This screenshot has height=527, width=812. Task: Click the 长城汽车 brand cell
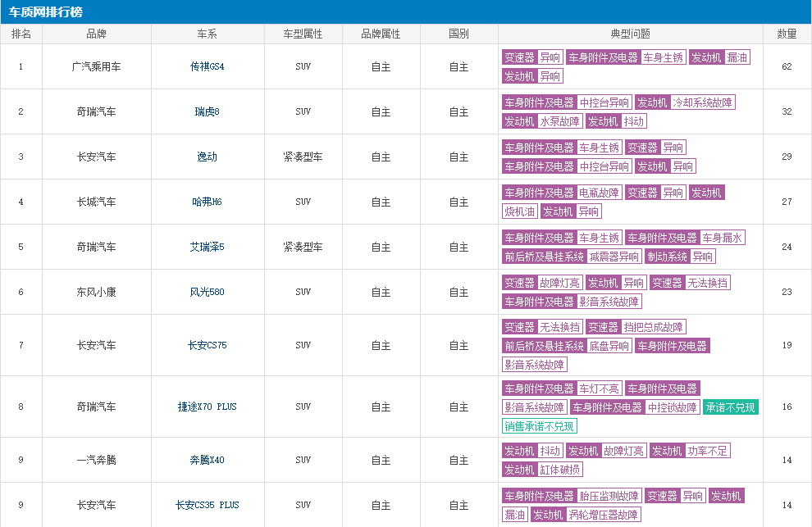pyautogui.click(x=96, y=202)
